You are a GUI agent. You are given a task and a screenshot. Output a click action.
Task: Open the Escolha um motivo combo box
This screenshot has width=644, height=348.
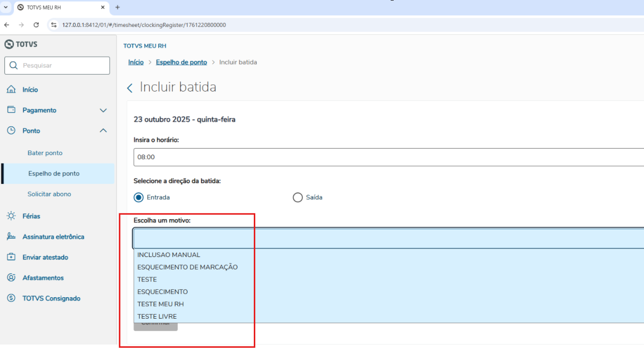[x=388, y=238]
